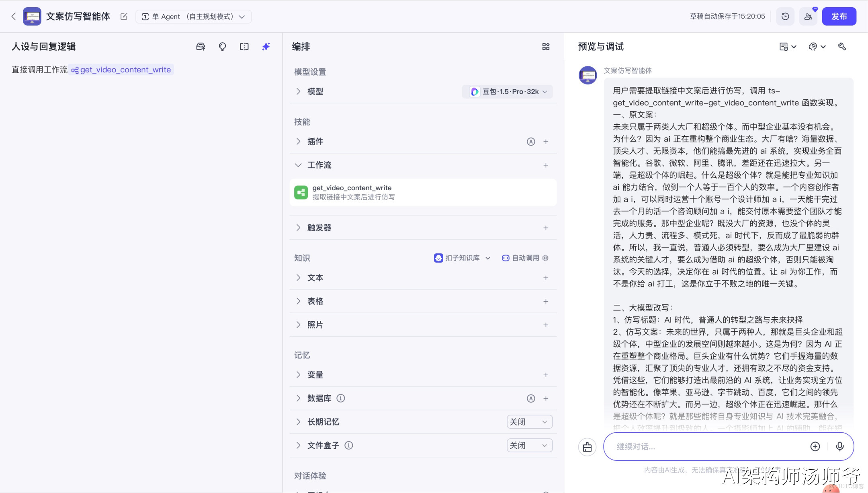Click the microphone voice input icon
This screenshot has height=493, width=868.
[x=839, y=446]
